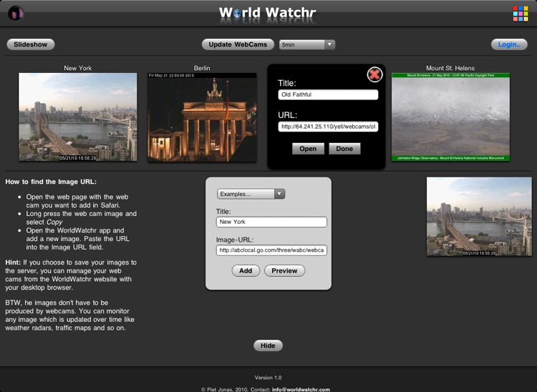Click the round app logo icon top-left
Image resolution: width=537 pixels, height=392 pixels.
(16, 14)
